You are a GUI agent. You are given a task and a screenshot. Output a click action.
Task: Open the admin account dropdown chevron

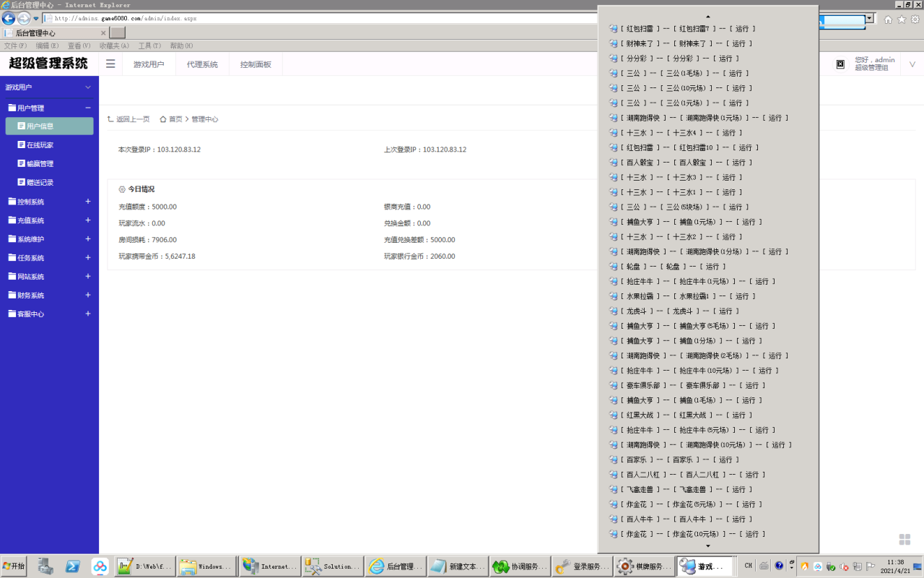(x=912, y=64)
